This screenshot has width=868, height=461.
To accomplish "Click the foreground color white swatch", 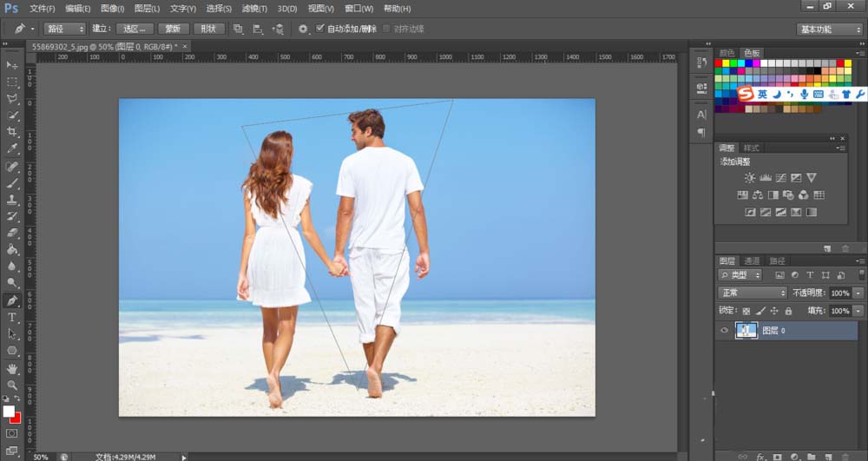I will coord(9,411).
